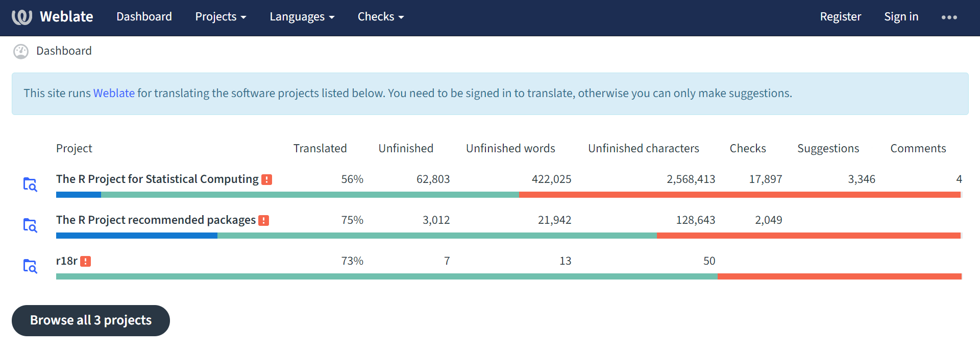This screenshot has height=349, width=980.
Task: Open browse icon for R Statistical Computing
Action: pos(30,184)
